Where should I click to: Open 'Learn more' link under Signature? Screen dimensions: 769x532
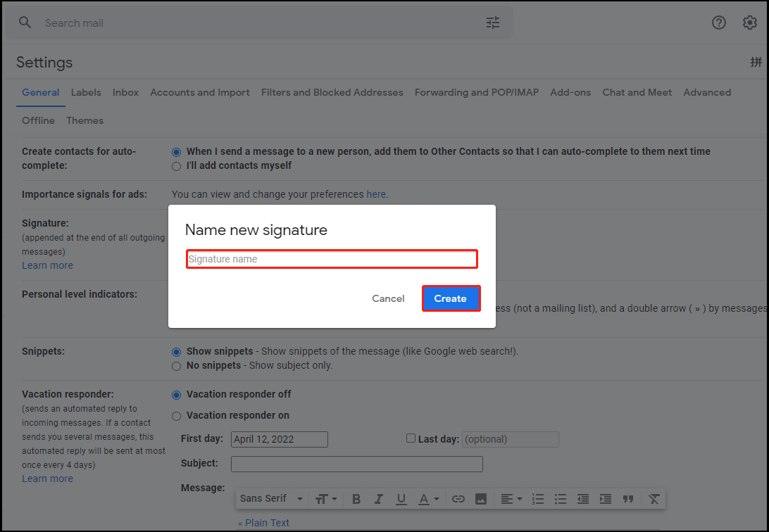pyautogui.click(x=48, y=265)
